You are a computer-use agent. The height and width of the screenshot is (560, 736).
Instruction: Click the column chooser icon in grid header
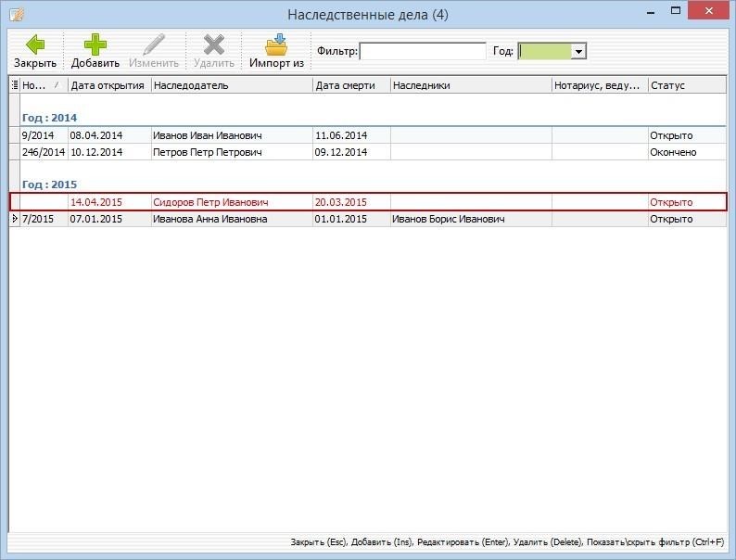[x=14, y=85]
